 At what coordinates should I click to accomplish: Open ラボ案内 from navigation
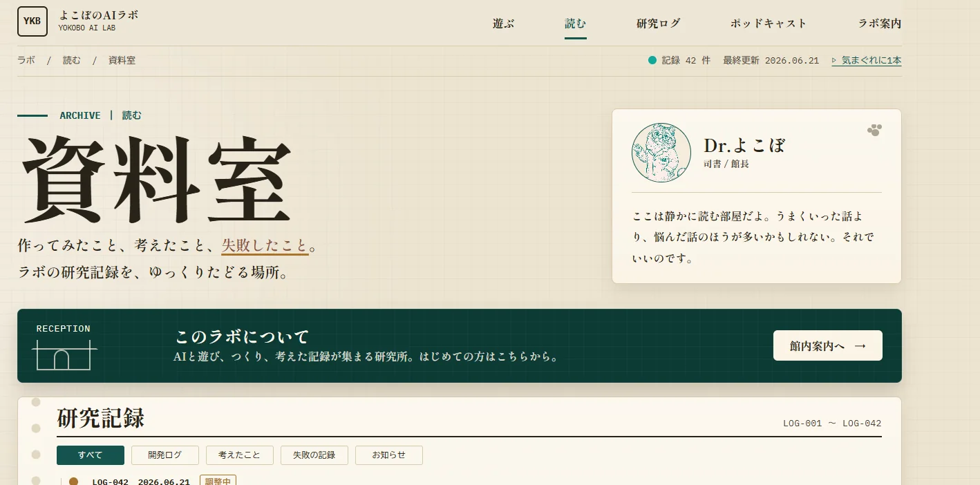(880, 23)
